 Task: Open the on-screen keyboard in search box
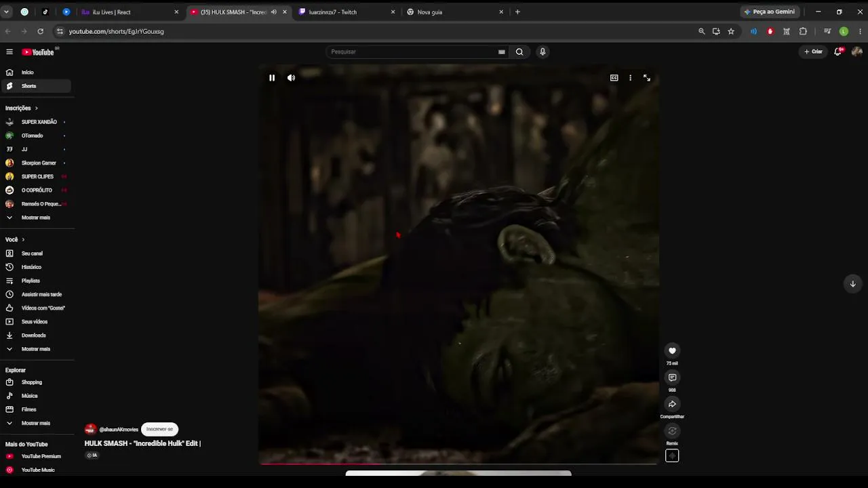[x=502, y=52]
